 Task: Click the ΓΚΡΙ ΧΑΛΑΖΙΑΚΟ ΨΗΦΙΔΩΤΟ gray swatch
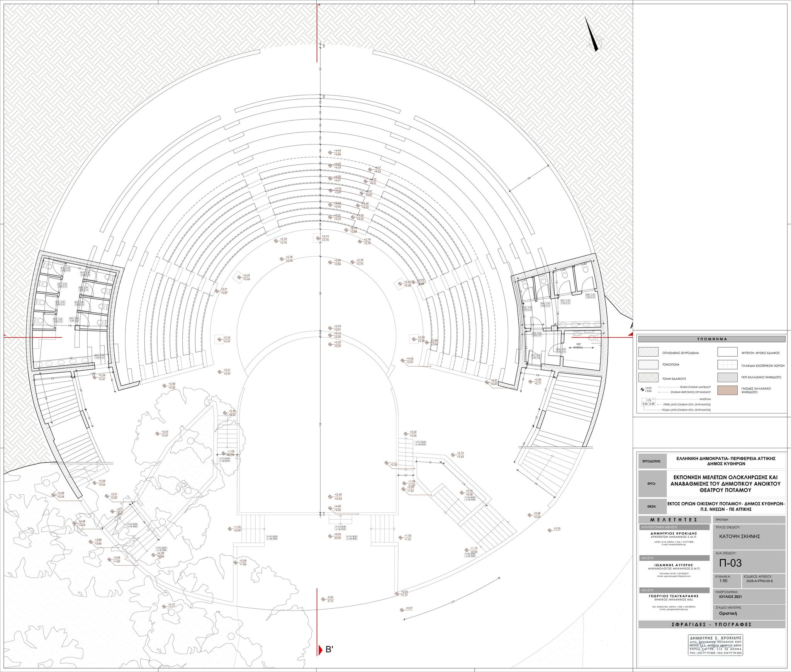point(727,378)
